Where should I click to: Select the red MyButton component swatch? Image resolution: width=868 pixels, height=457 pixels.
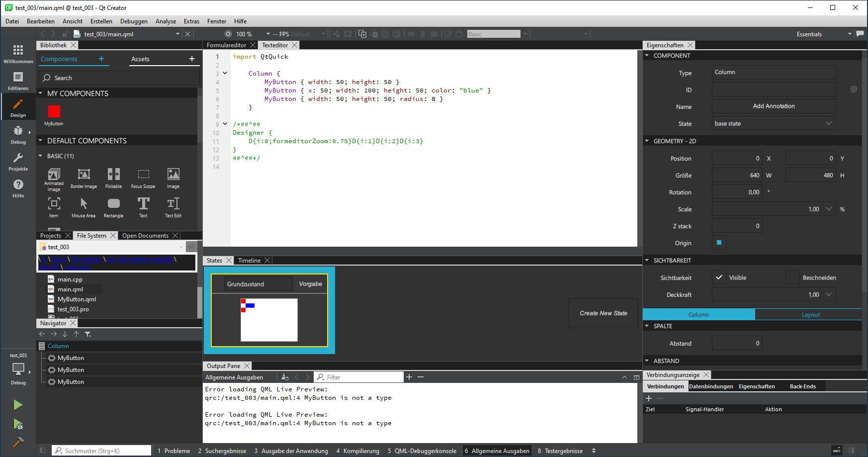coord(54,111)
